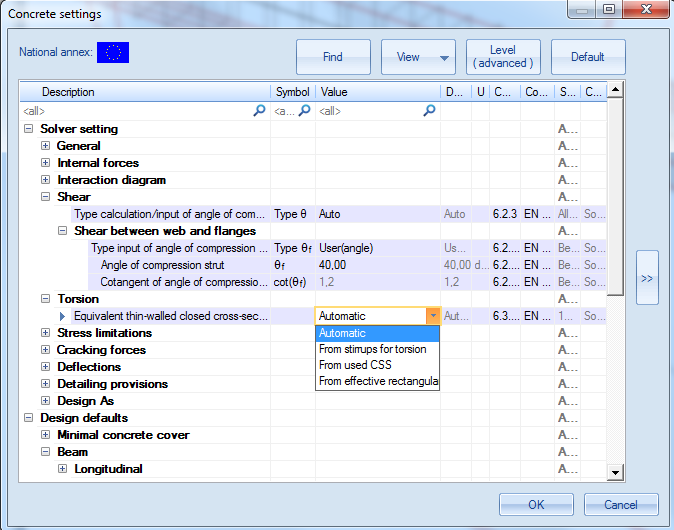Expand the Stress limitations group
Image resolution: width=674 pixels, height=530 pixels.
pyautogui.click(x=45, y=333)
